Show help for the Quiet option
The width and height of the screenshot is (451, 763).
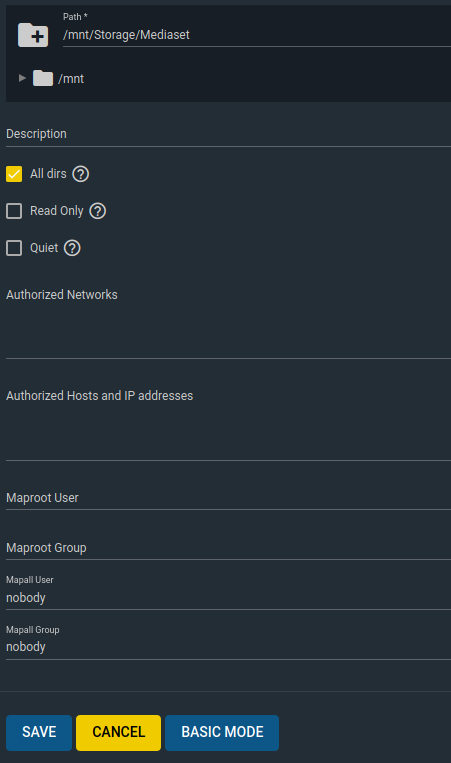[x=72, y=248]
